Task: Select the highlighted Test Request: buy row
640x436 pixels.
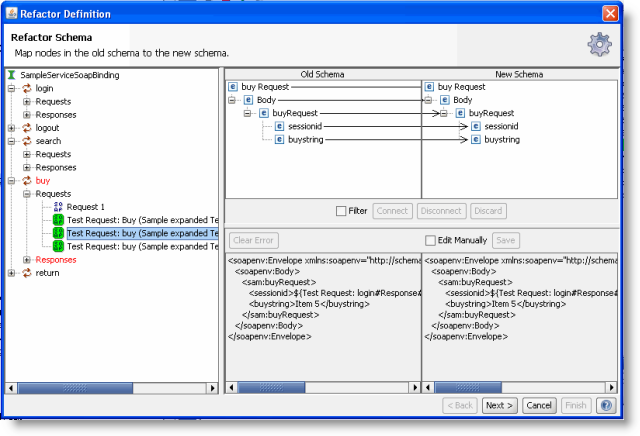Action: coord(142,233)
